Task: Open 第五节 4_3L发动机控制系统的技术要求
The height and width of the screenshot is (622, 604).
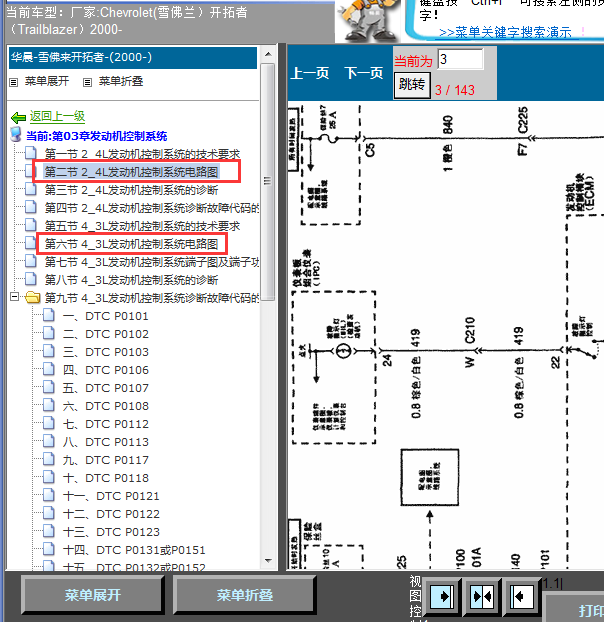Action: coord(142,226)
